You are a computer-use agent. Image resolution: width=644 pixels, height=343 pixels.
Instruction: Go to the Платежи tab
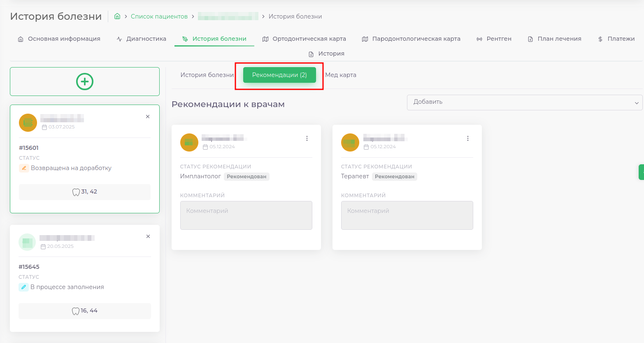pos(616,39)
